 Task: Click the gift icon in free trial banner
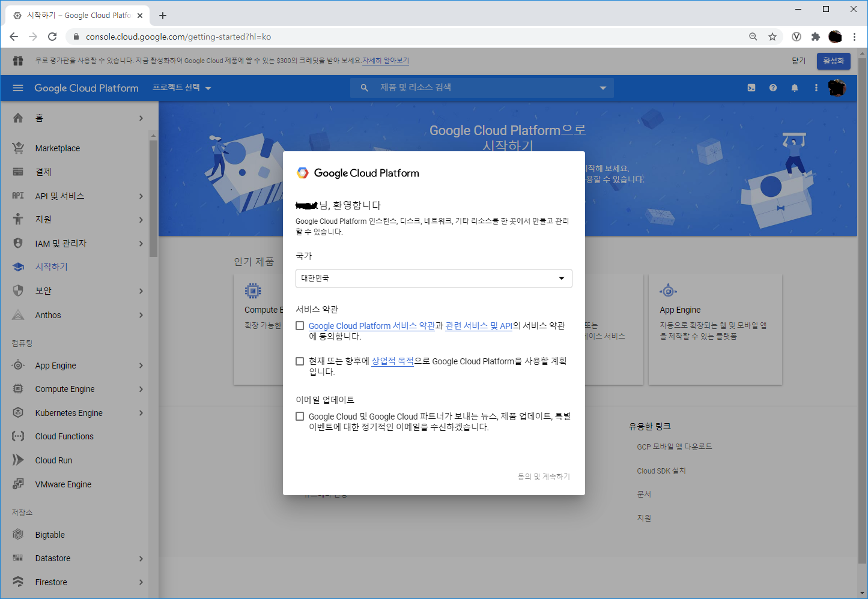click(x=18, y=61)
